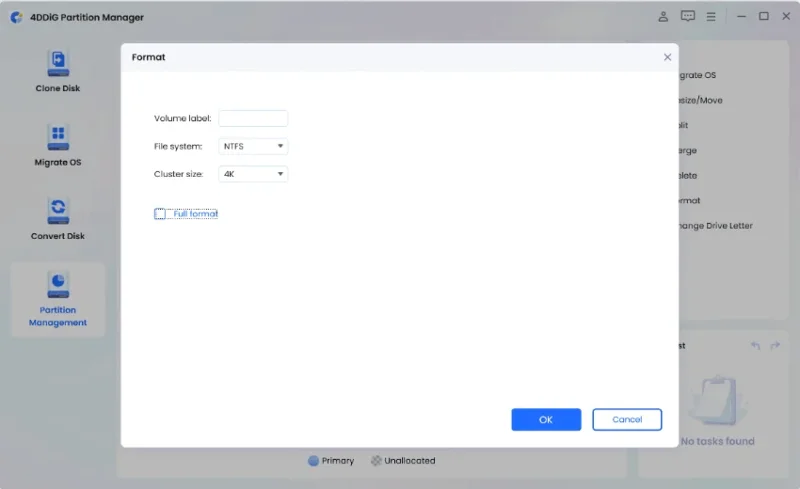Click the redo arrow in task list
The image size is (800, 489).
point(775,346)
